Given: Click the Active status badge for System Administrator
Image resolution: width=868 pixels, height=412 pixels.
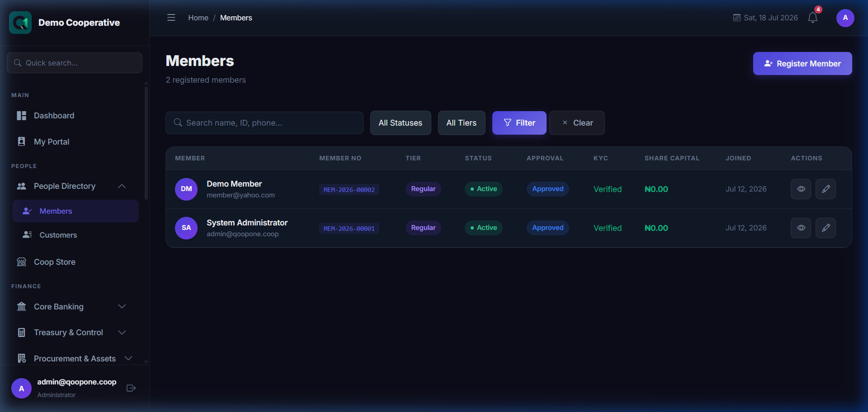Looking at the screenshot, I should [484, 228].
